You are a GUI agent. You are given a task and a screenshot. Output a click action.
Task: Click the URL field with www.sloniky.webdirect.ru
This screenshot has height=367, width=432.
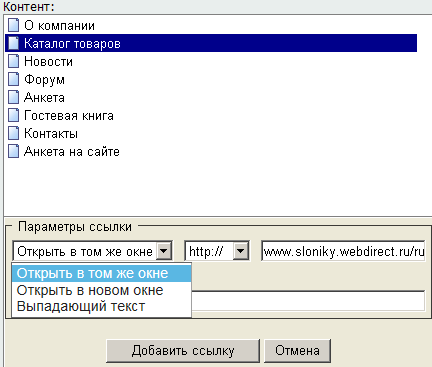click(x=343, y=251)
